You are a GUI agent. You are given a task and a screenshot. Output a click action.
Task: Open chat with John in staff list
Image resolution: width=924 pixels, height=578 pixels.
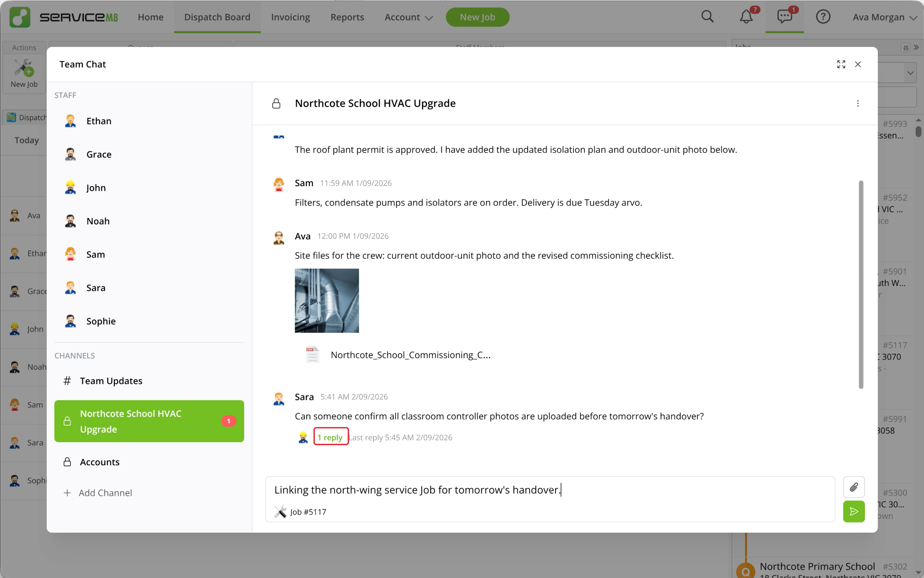[x=149, y=188]
